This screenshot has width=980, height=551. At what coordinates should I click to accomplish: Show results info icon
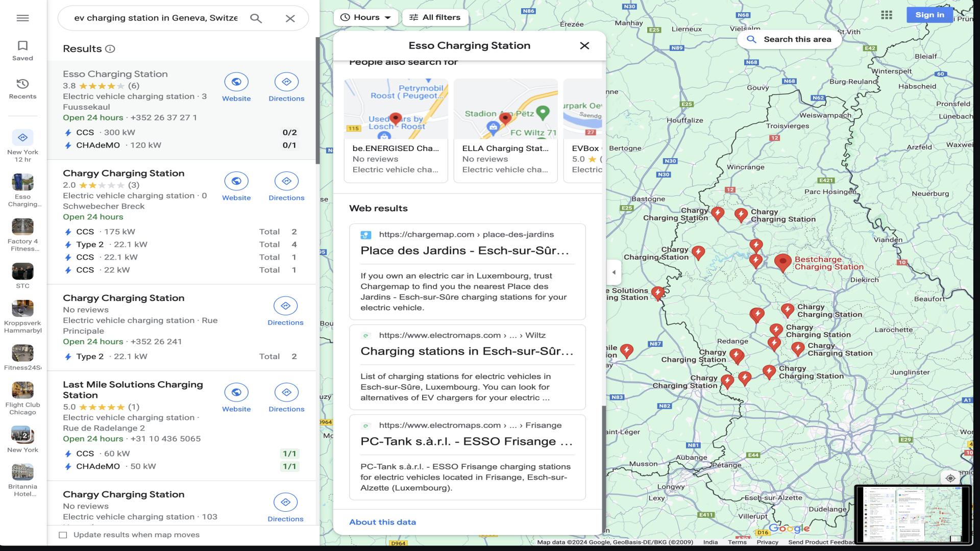(x=110, y=49)
